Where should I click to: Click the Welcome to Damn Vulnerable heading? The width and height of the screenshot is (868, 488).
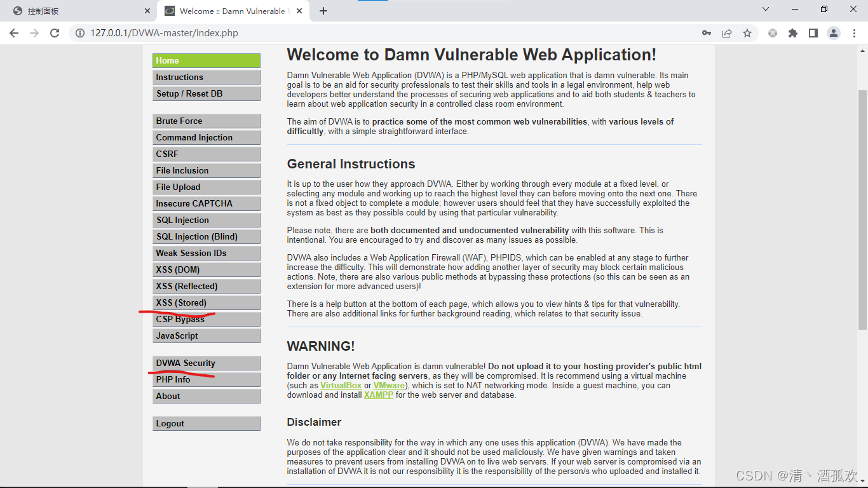[x=471, y=55]
